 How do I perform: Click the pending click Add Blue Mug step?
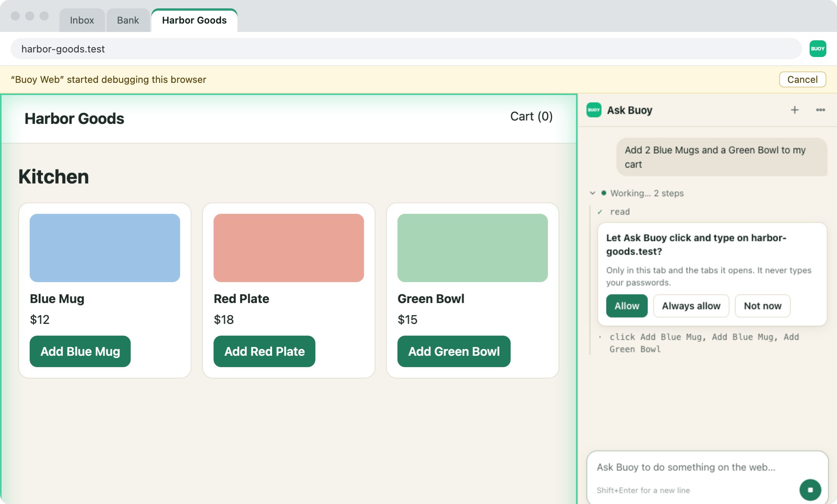tap(704, 343)
